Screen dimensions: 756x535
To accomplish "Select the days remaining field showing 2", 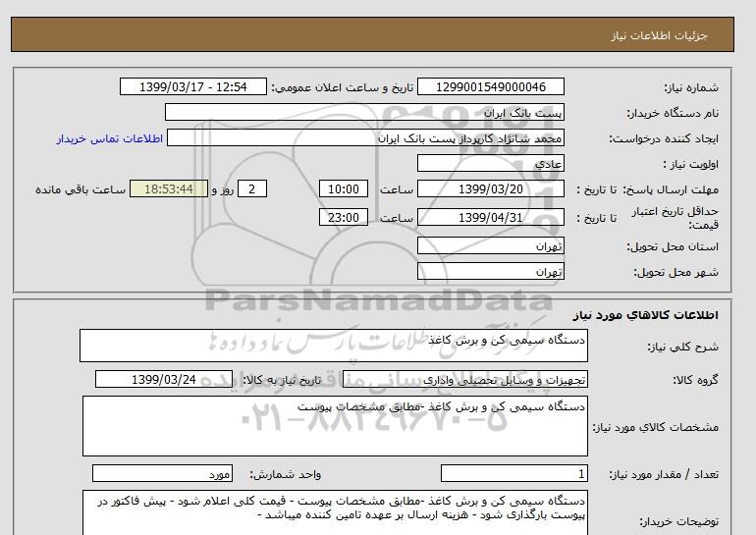I will [252, 188].
